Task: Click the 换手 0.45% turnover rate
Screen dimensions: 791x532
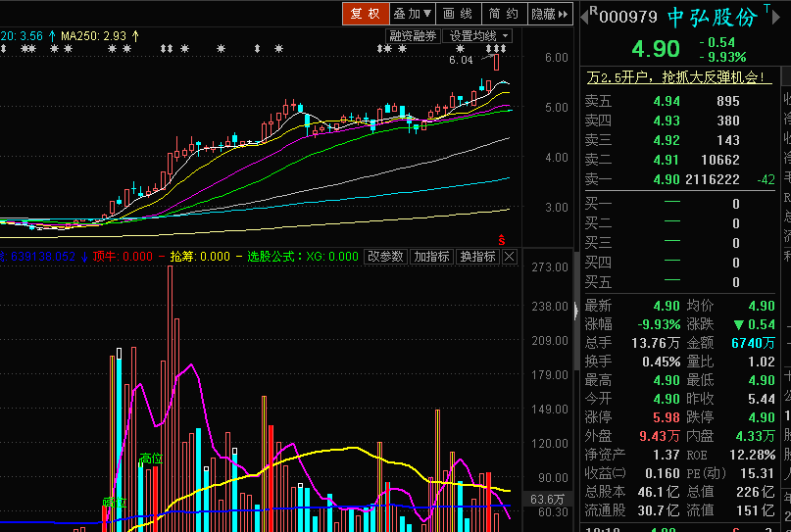Action: pos(662,362)
